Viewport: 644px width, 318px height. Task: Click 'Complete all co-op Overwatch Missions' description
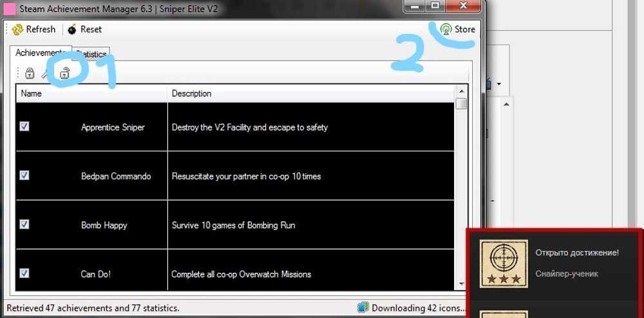241,274
